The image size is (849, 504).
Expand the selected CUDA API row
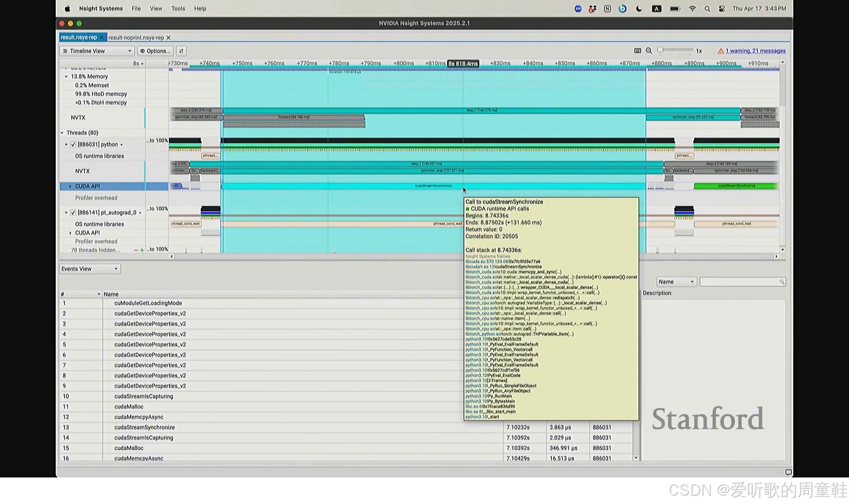(70, 187)
